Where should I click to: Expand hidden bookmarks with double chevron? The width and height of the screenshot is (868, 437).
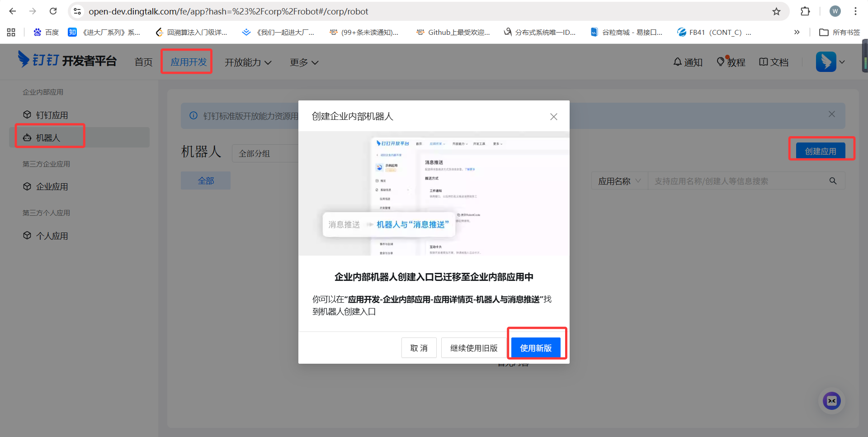[797, 32]
